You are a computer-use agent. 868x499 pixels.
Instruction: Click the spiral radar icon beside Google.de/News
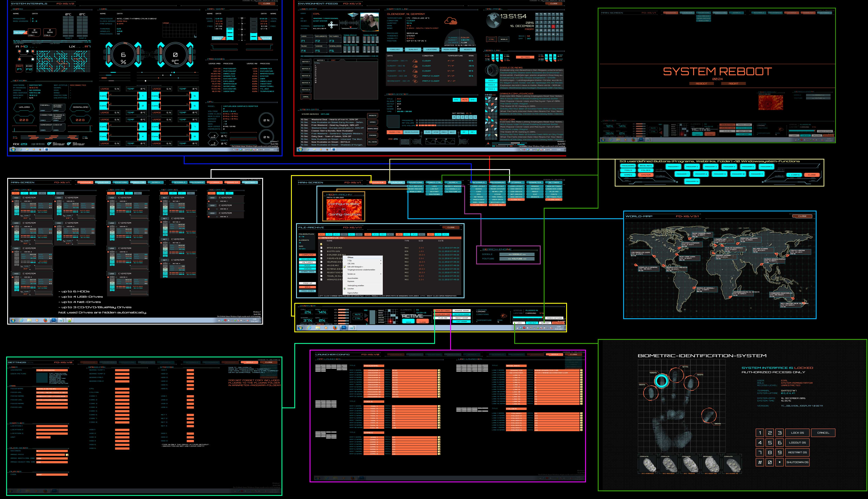(492, 70)
